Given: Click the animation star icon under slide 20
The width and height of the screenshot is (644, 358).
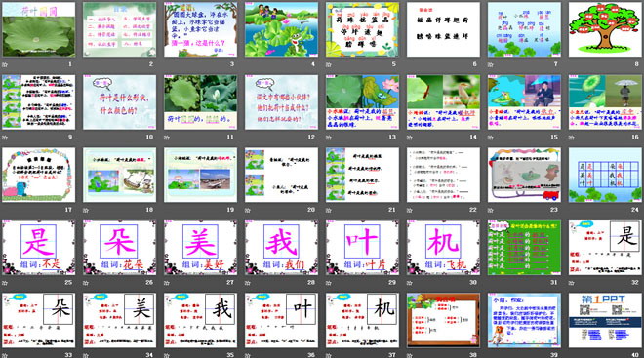Looking at the screenshot, I should click(247, 210).
